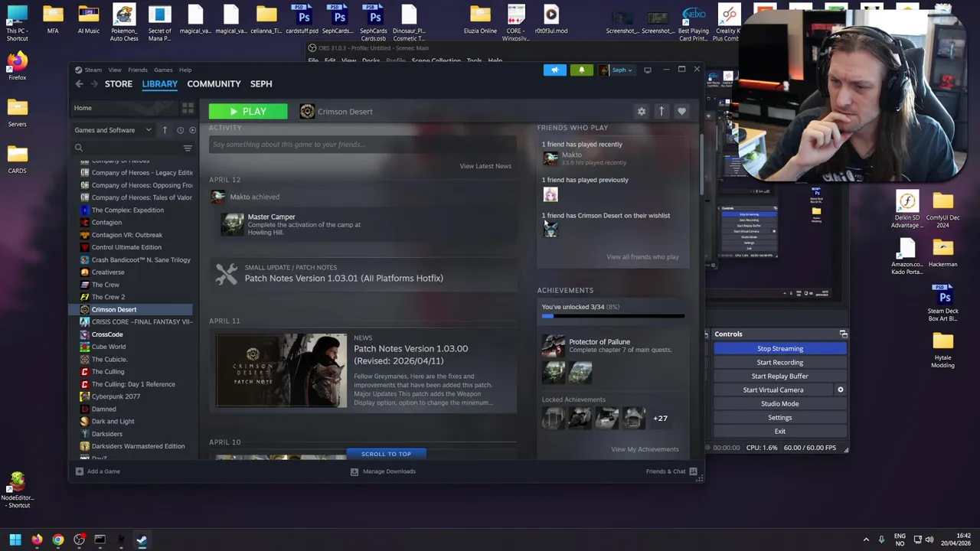Switch to Steam taskbar icon
Screen dimensions: 980x551
click(x=142, y=540)
